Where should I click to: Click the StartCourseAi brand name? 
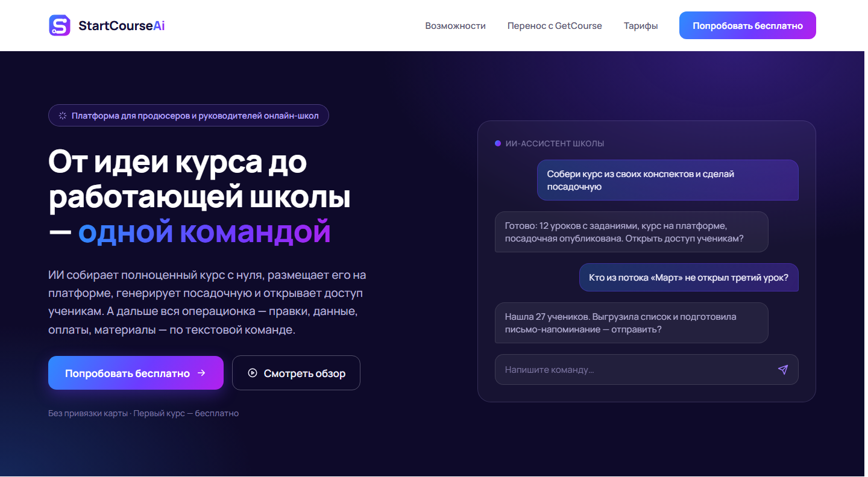coord(122,25)
